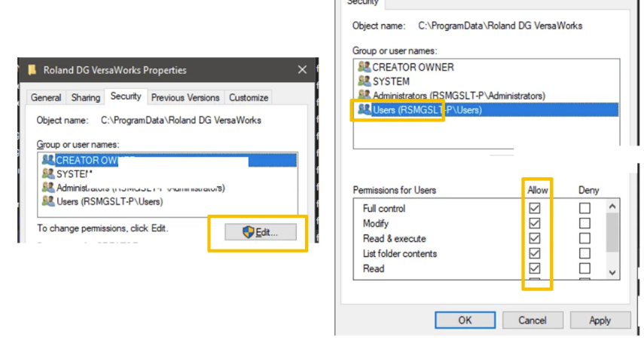Image resolution: width=644 pixels, height=340 pixels.
Task: Toggle Allow checkbox for Full control
Action: [x=534, y=208]
